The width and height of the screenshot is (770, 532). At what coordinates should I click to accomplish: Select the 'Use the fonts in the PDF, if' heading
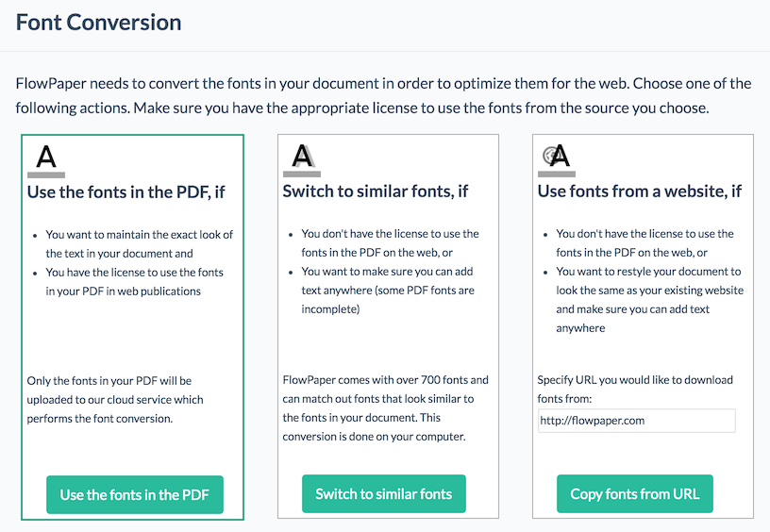pyautogui.click(x=126, y=191)
